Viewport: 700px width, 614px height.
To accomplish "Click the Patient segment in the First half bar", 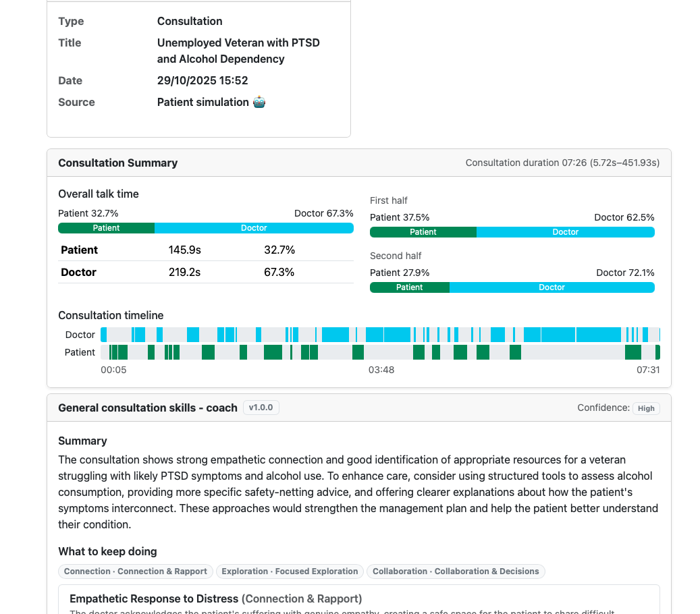I will (x=423, y=231).
